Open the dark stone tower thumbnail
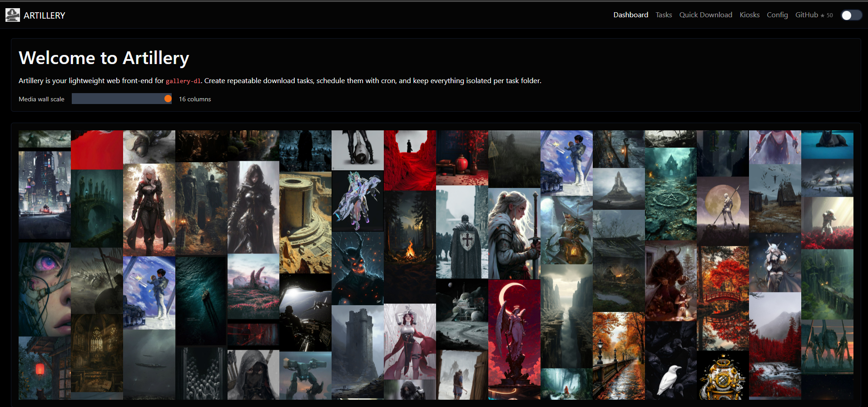 coord(357,352)
